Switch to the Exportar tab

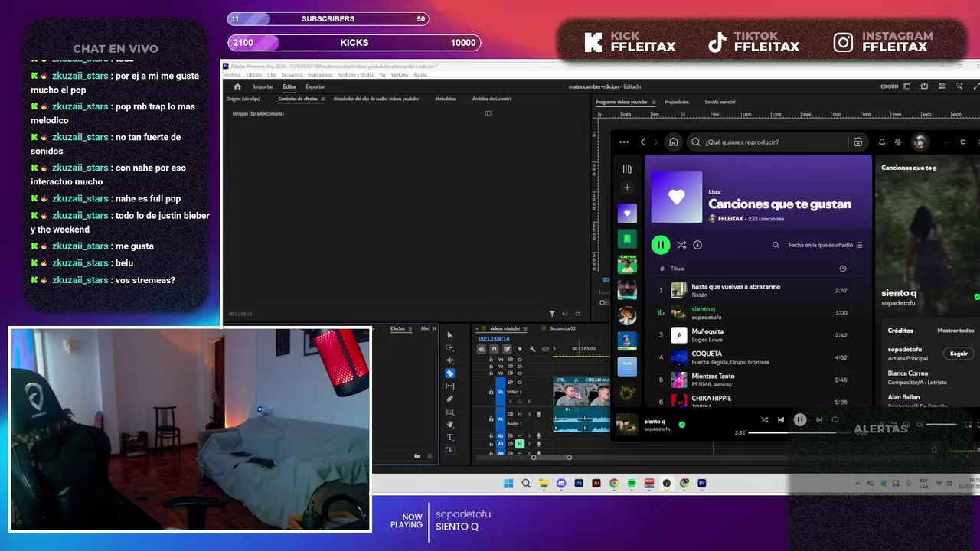click(315, 86)
